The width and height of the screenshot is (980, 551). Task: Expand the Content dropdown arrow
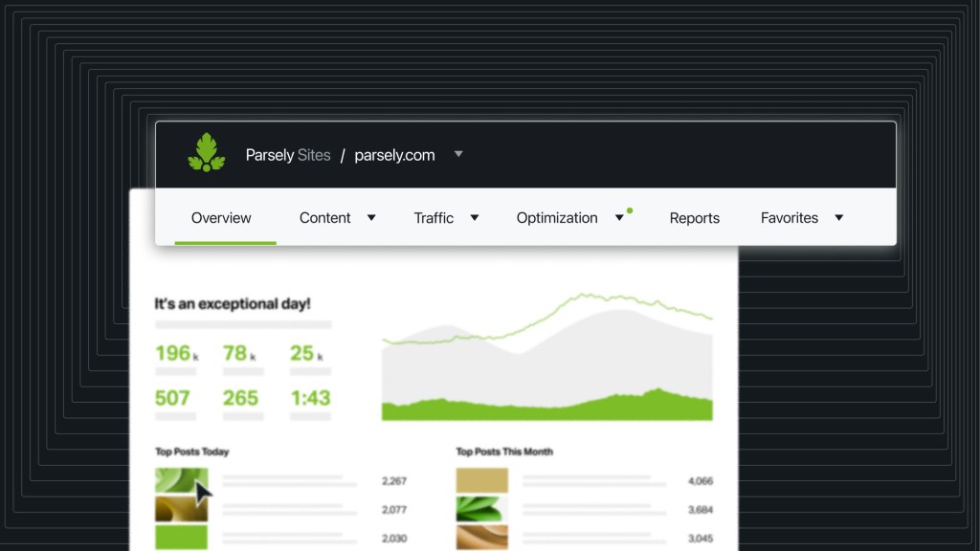[371, 218]
